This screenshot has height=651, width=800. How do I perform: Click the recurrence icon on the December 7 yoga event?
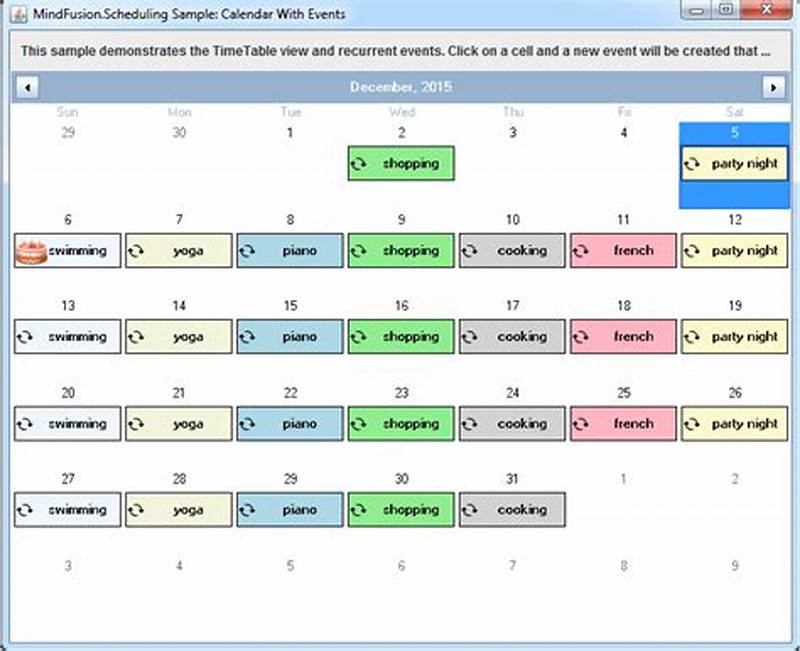tap(136, 250)
